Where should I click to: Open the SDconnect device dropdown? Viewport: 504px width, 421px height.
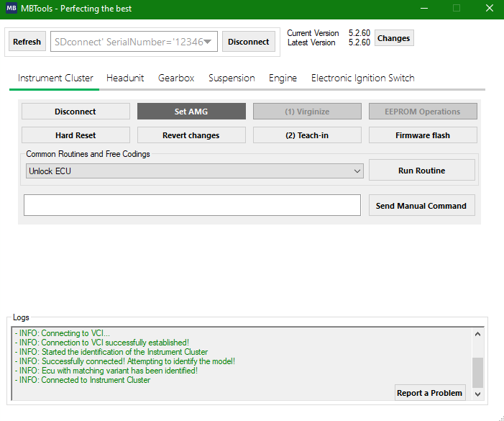(x=134, y=42)
